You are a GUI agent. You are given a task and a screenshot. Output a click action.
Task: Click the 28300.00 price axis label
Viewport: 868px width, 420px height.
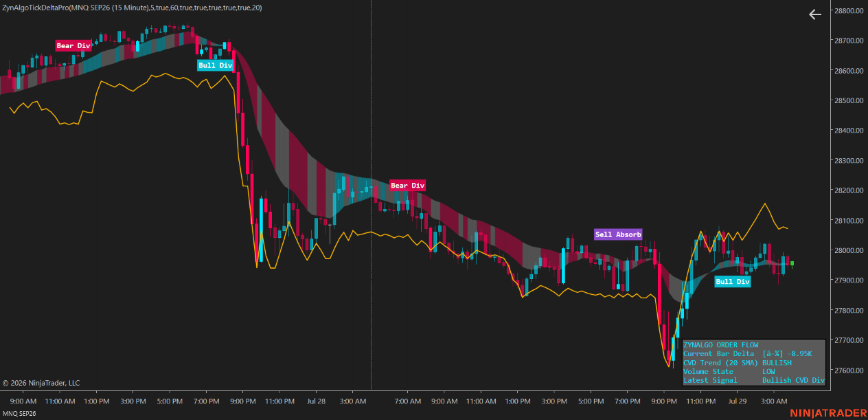tap(847, 161)
